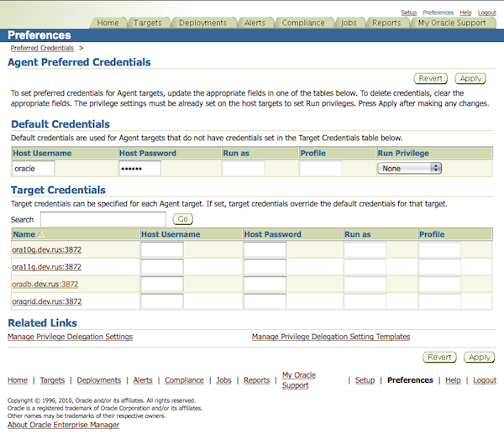Open the ora10g.dev.rus:3872 target link

pos(46,249)
